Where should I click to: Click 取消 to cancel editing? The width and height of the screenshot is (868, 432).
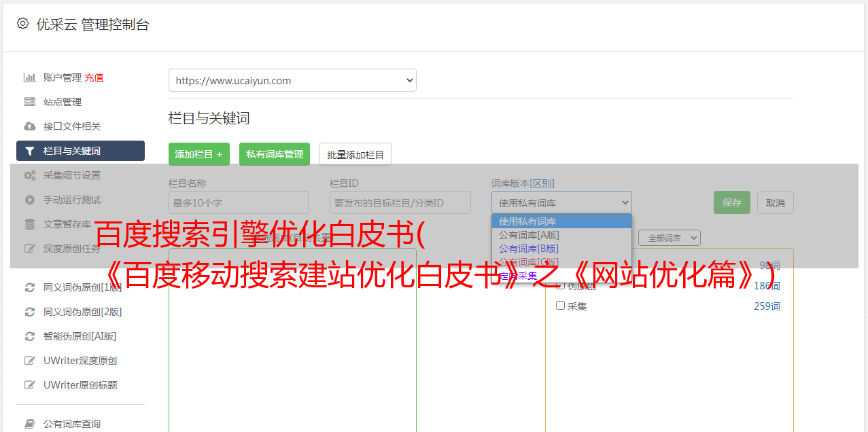pos(776,202)
